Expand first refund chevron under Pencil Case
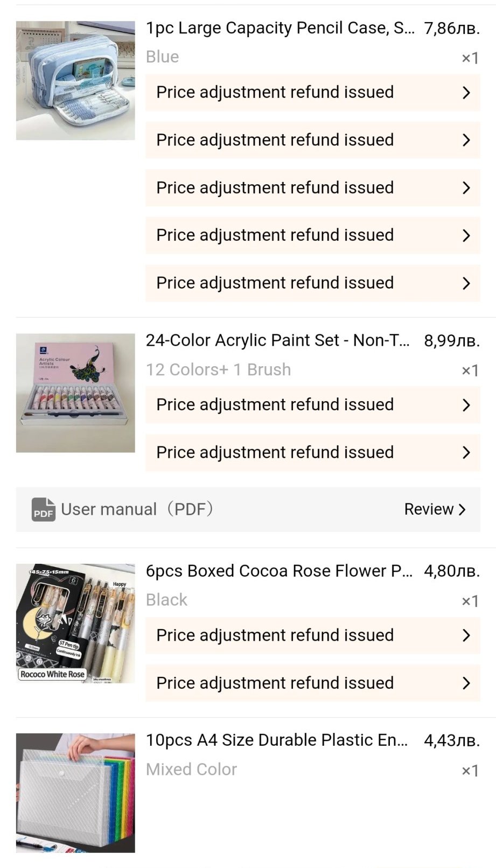Image resolution: width=496 pixels, height=868 pixels. 466,93
